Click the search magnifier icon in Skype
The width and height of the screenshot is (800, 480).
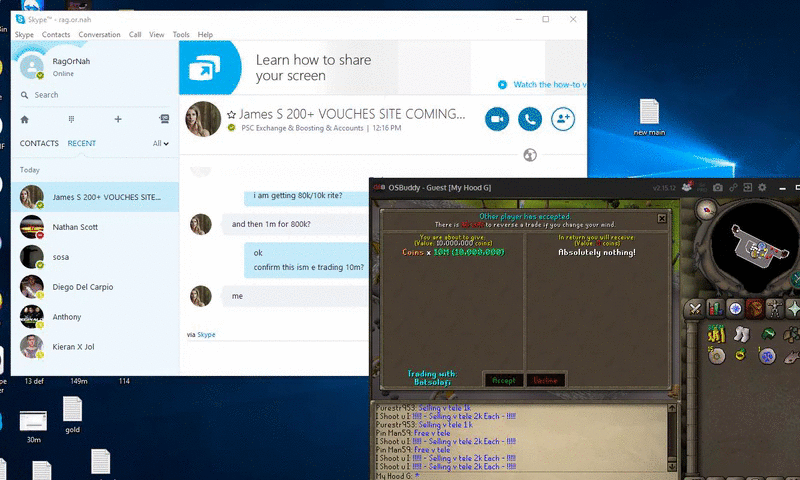click(x=24, y=95)
